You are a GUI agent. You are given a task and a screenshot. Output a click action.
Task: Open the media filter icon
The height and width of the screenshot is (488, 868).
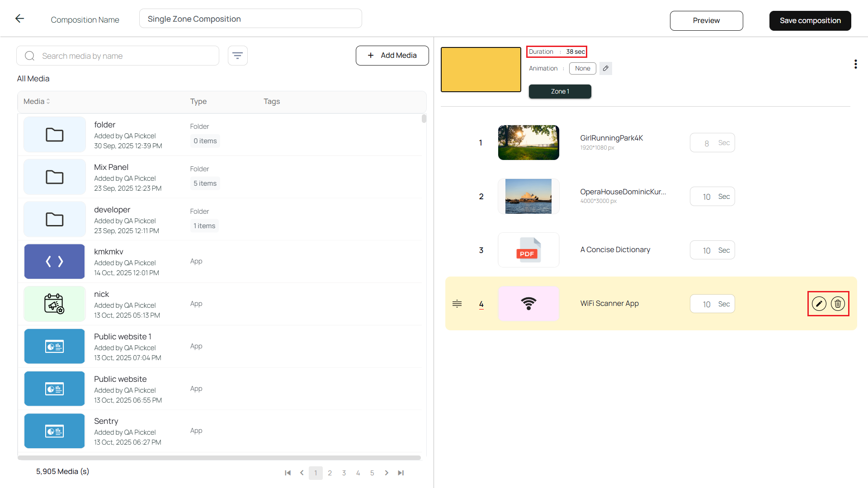(x=237, y=56)
